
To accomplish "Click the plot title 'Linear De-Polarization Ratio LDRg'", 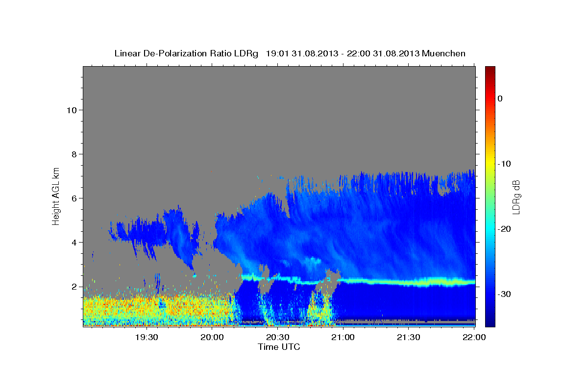I will click(186, 53).
